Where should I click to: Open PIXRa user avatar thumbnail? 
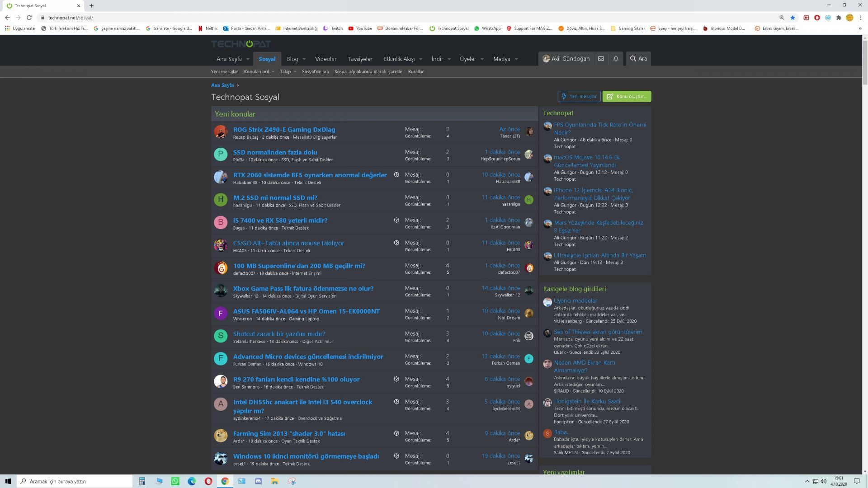(x=221, y=155)
